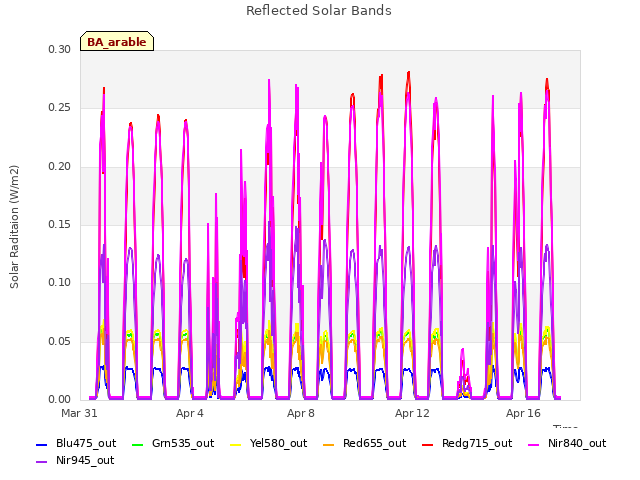640x480 pixels.
Task: Click red Redg715_out legend color marker
Action: [x=427, y=444]
